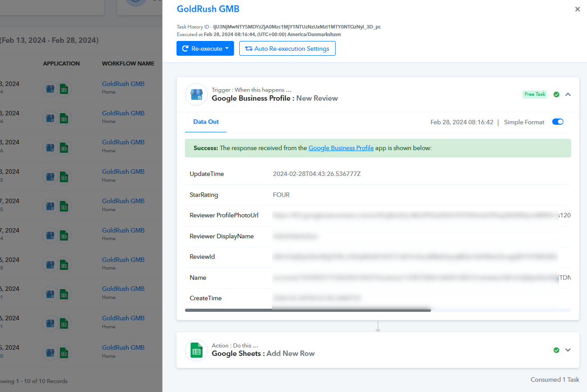Close the GoldRush GMB task details panel

tap(578, 9)
